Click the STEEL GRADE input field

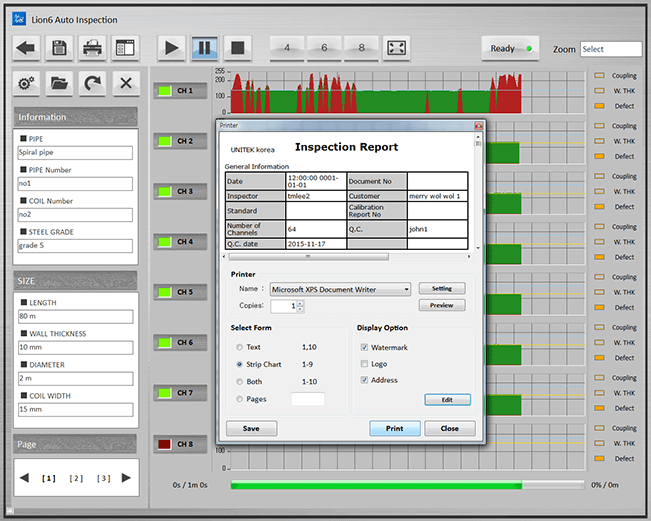tap(75, 245)
